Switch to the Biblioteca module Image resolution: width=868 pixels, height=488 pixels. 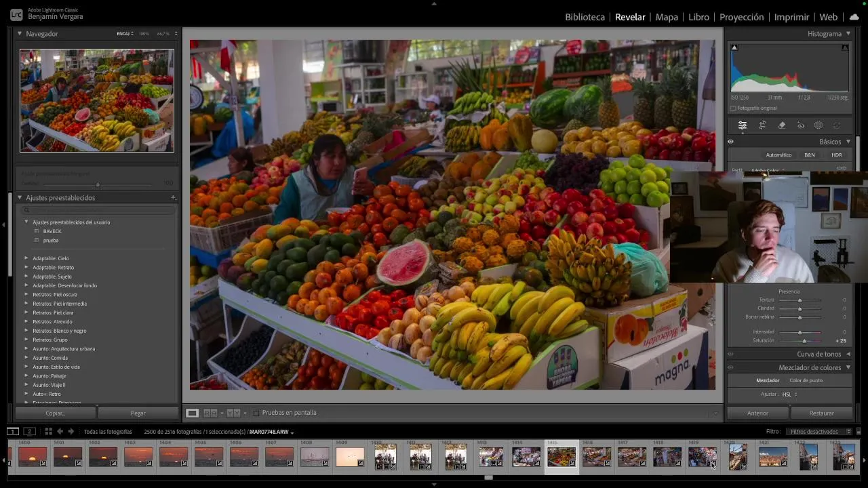click(585, 17)
